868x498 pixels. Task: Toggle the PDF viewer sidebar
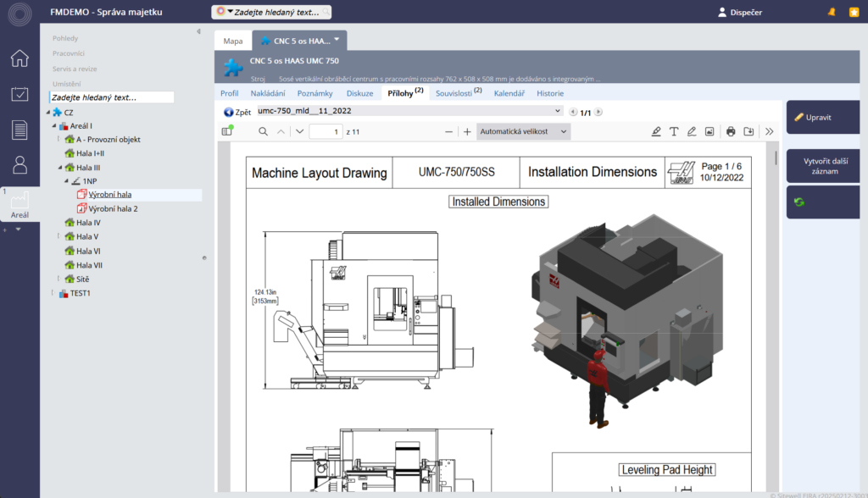click(227, 131)
